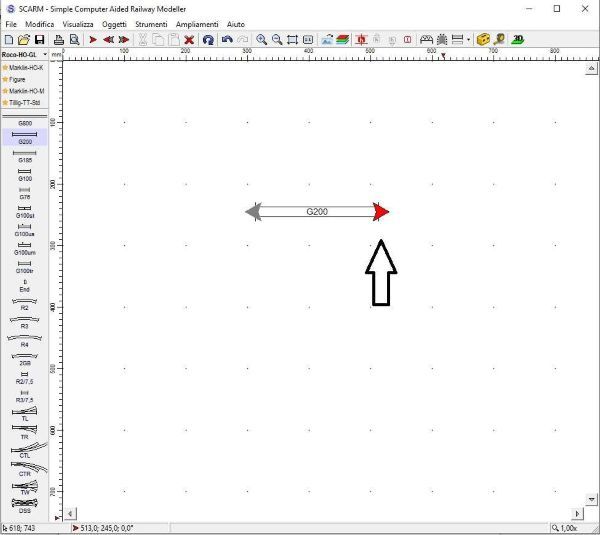
Task: Open the layers stack icon
Action: pyautogui.click(x=343, y=40)
